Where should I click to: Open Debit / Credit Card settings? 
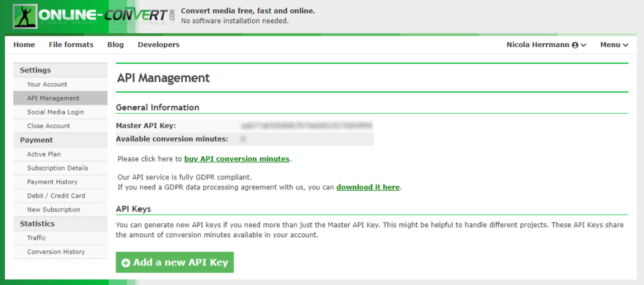point(60,196)
